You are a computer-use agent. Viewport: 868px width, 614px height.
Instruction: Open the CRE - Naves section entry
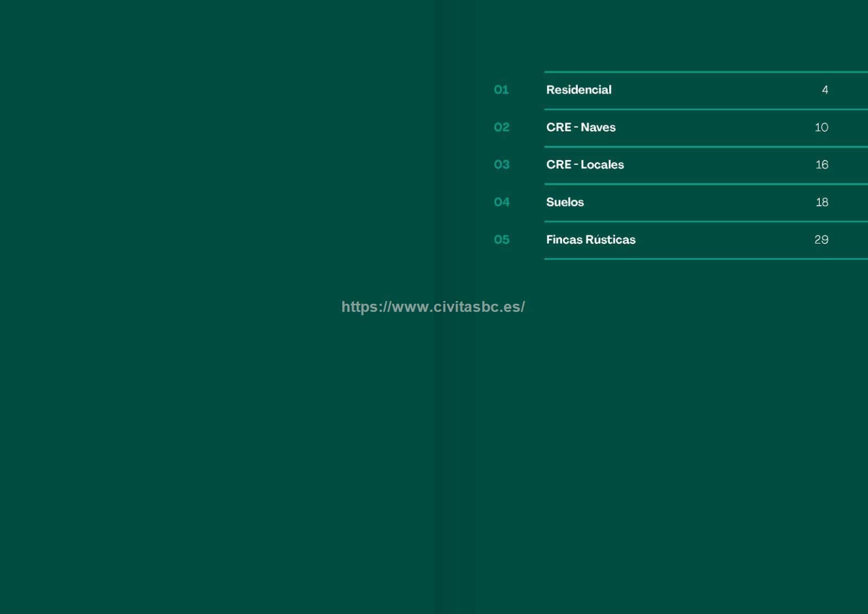point(580,127)
